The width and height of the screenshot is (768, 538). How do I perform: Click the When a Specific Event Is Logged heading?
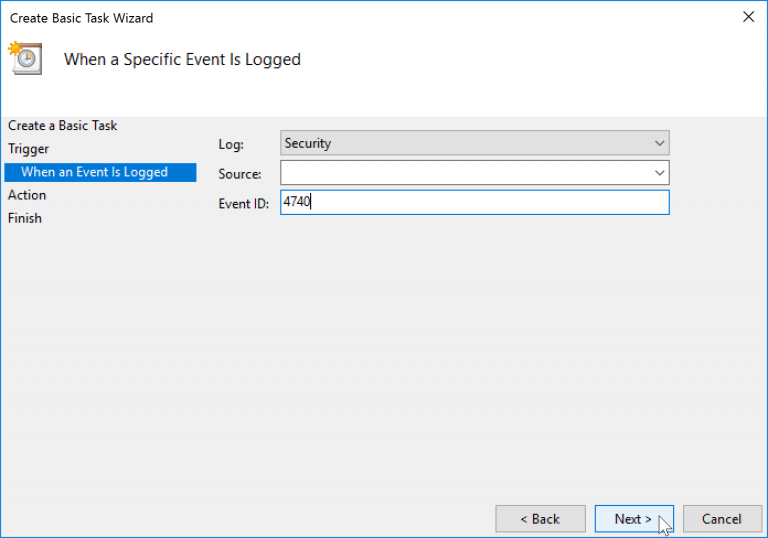point(182,59)
